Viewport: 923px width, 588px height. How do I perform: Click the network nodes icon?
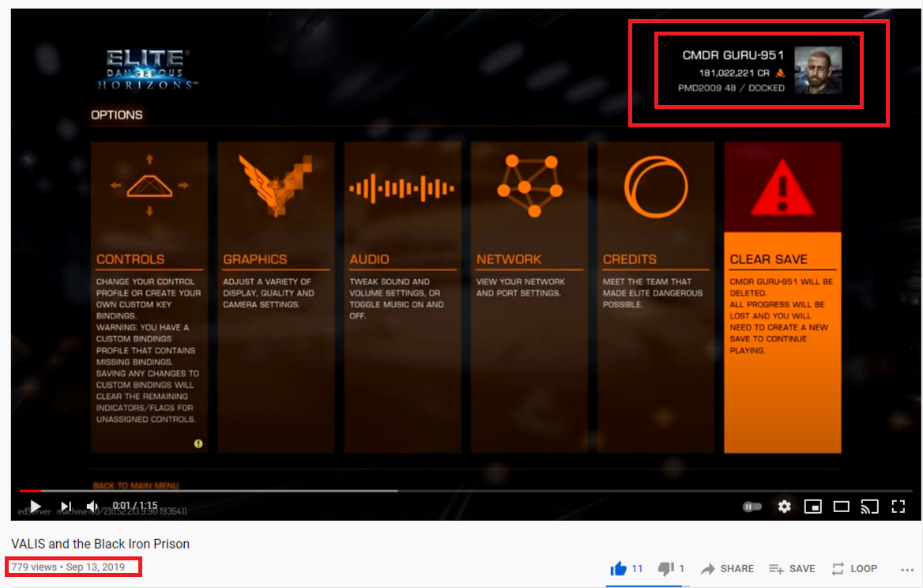point(529,186)
